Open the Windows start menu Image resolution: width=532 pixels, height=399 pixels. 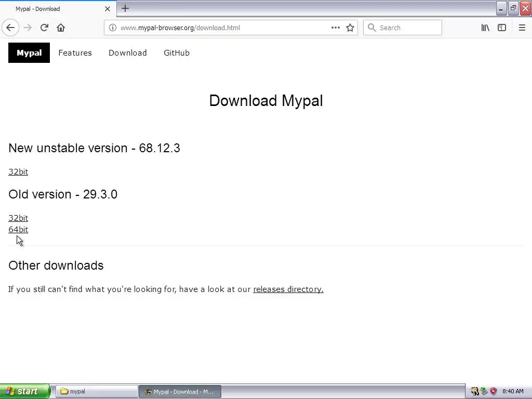[x=25, y=391]
